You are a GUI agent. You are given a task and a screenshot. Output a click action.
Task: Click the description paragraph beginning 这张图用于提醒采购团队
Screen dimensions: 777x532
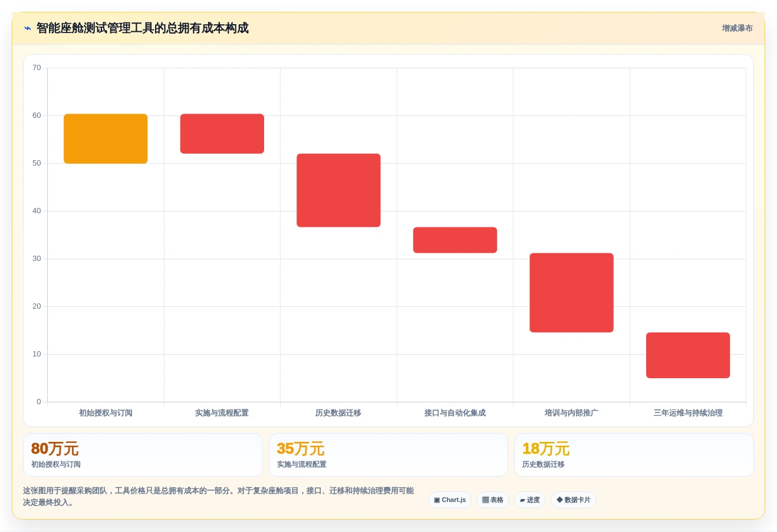219,497
